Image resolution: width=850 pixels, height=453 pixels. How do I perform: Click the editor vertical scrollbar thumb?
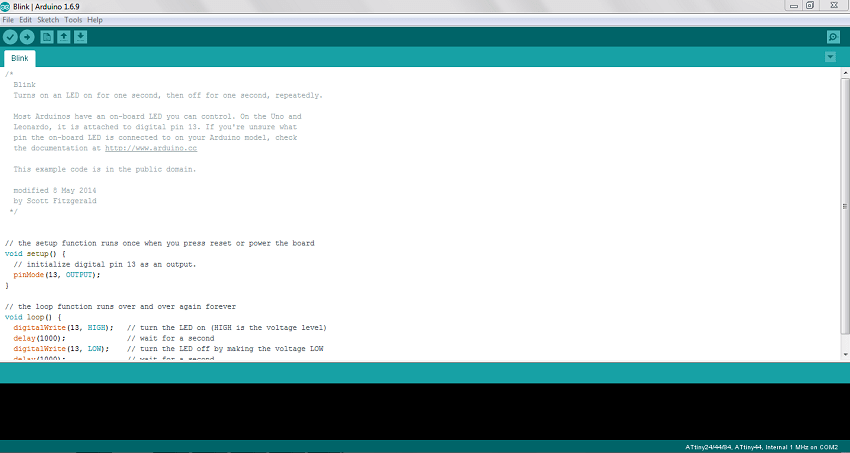pyautogui.click(x=845, y=206)
